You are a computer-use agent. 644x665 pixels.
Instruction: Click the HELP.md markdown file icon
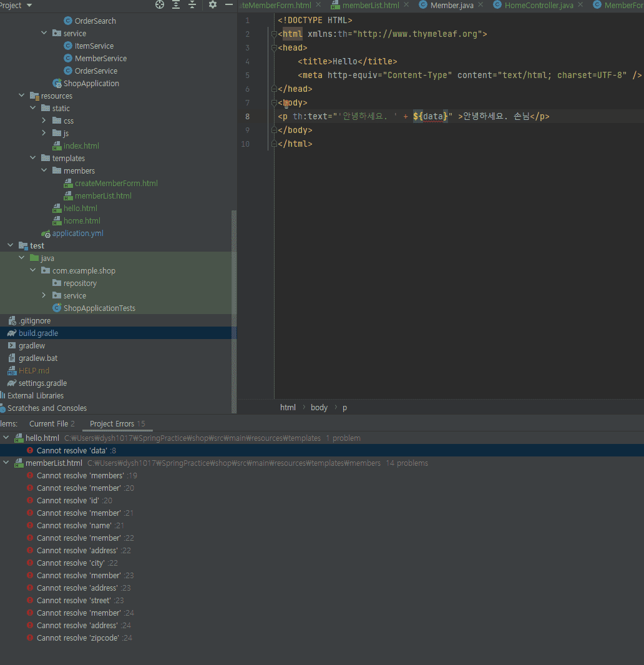[x=12, y=371]
